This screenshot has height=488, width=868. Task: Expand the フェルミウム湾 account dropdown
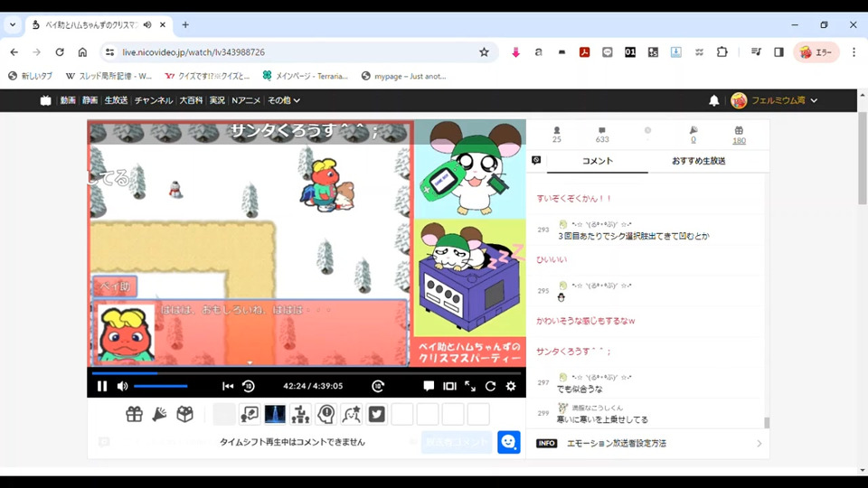[775, 100]
